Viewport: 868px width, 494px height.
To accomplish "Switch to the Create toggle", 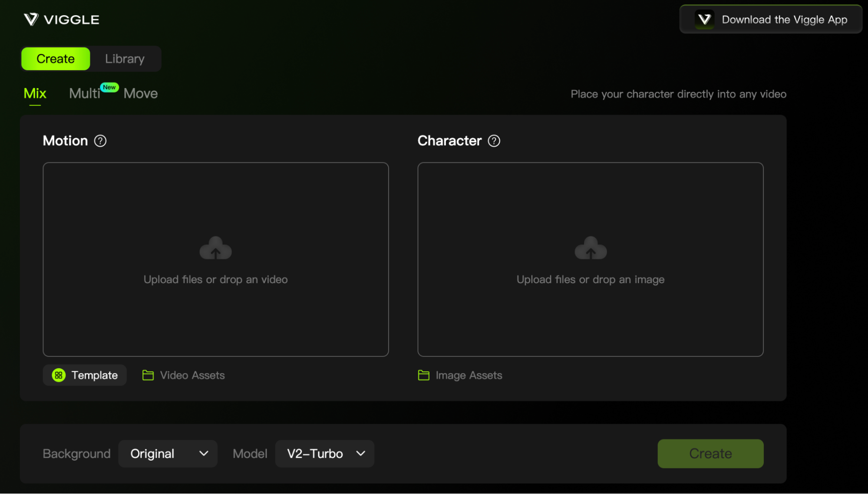I will pyautogui.click(x=56, y=59).
